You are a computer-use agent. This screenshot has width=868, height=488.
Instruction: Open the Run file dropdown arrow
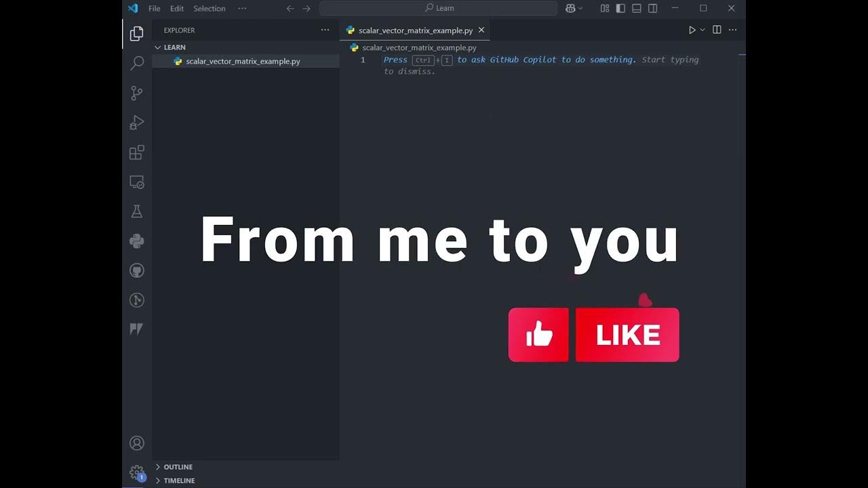click(703, 30)
